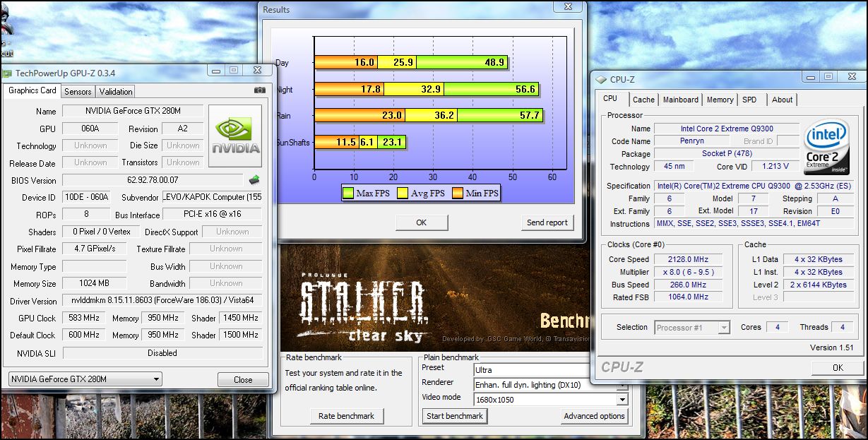Click the Rated FSB 1064.0 MHz value
868x440 pixels.
(x=688, y=297)
